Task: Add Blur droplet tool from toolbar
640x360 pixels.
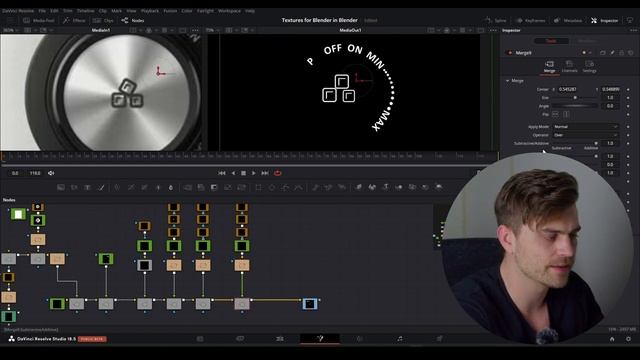Action: click(x=171, y=187)
